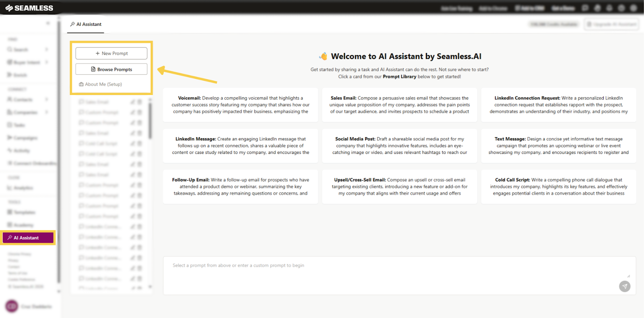
Task: Open Analytics in the sidebar
Action: coord(20,188)
